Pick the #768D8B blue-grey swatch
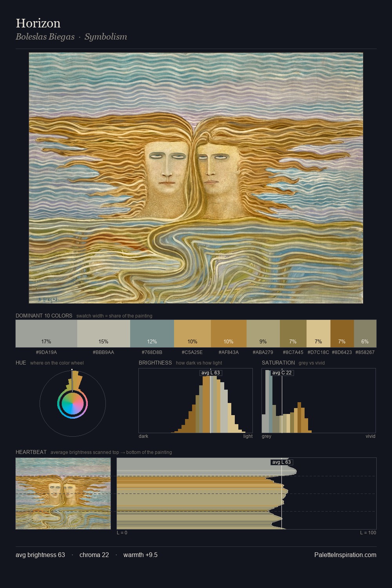 tap(152, 334)
